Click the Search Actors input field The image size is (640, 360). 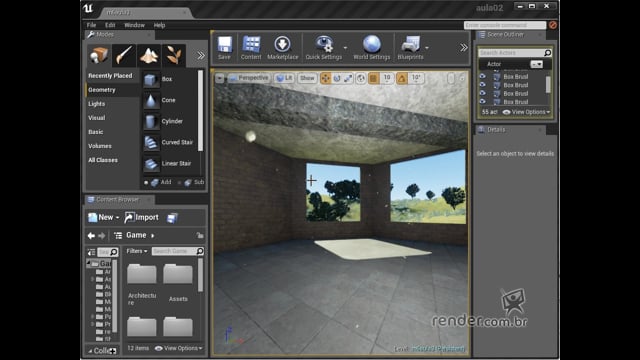[511, 53]
